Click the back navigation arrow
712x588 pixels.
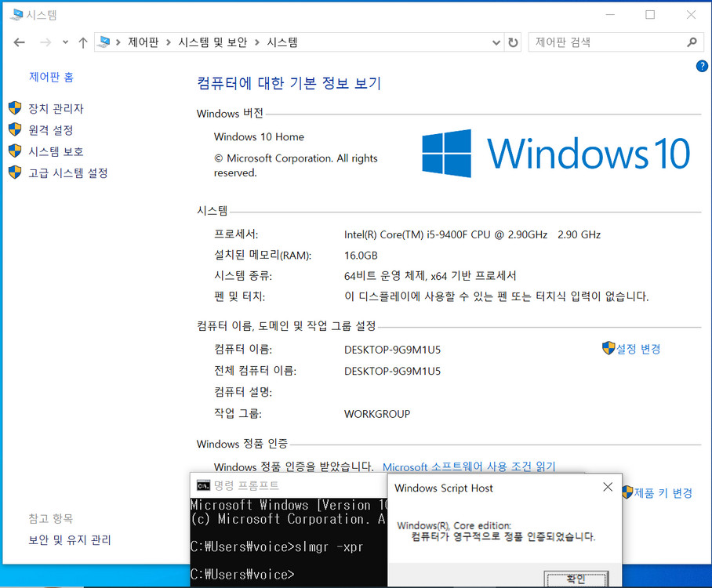(19, 42)
